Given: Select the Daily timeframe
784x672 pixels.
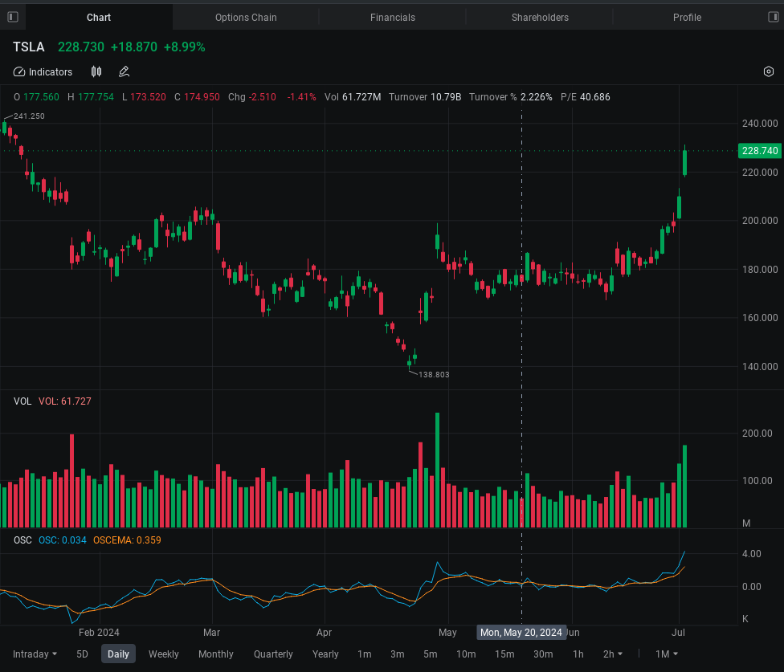Looking at the screenshot, I should point(119,654).
